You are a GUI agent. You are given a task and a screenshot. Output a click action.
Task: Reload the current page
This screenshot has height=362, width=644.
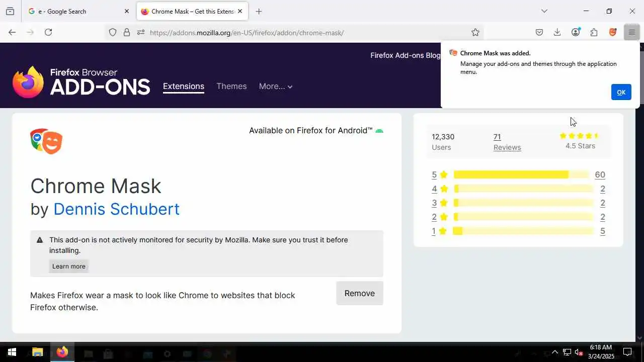[x=48, y=32]
